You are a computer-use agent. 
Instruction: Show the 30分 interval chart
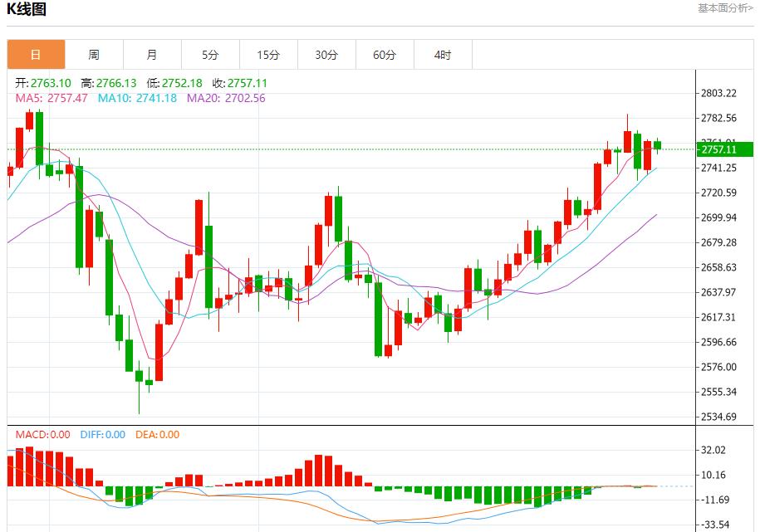tap(326, 55)
